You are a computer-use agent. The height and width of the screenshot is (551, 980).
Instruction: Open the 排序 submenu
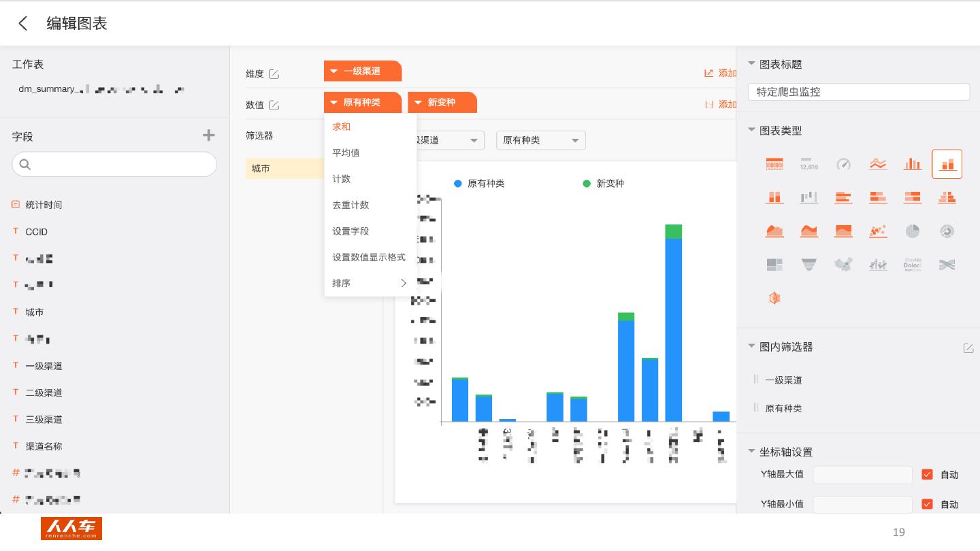pyautogui.click(x=370, y=283)
